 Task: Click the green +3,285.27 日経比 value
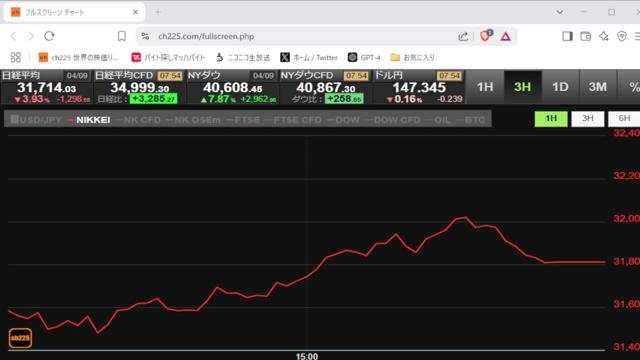click(x=153, y=99)
